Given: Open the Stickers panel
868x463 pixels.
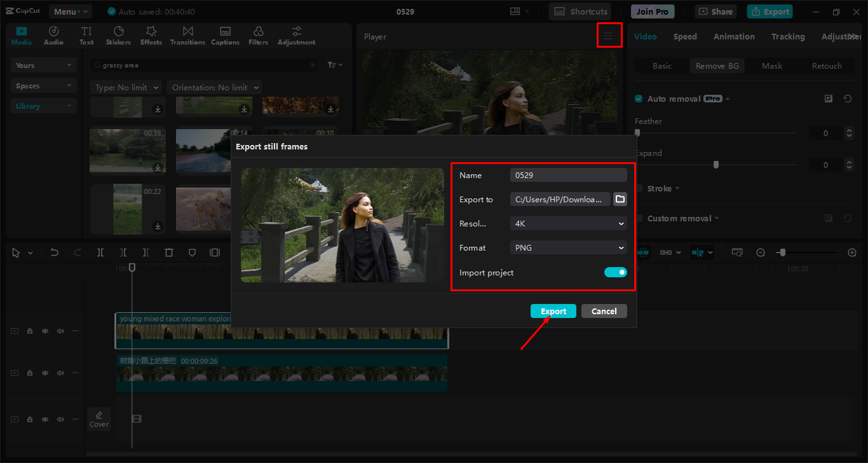Looking at the screenshot, I should point(118,35).
